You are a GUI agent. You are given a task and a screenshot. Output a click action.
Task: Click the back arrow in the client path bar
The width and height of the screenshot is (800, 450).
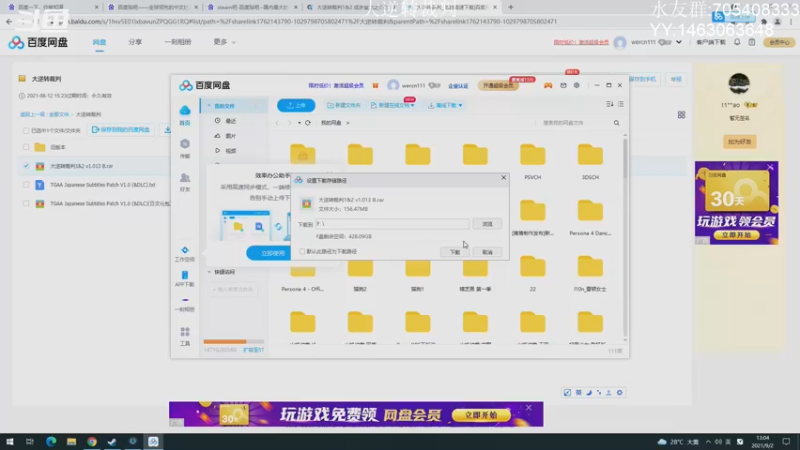pyautogui.click(x=278, y=123)
